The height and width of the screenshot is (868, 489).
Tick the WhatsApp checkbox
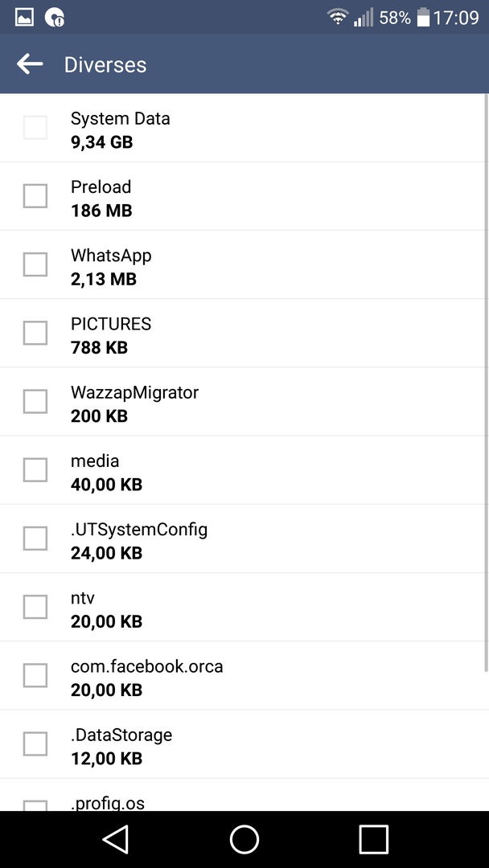pyautogui.click(x=35, y=264)
